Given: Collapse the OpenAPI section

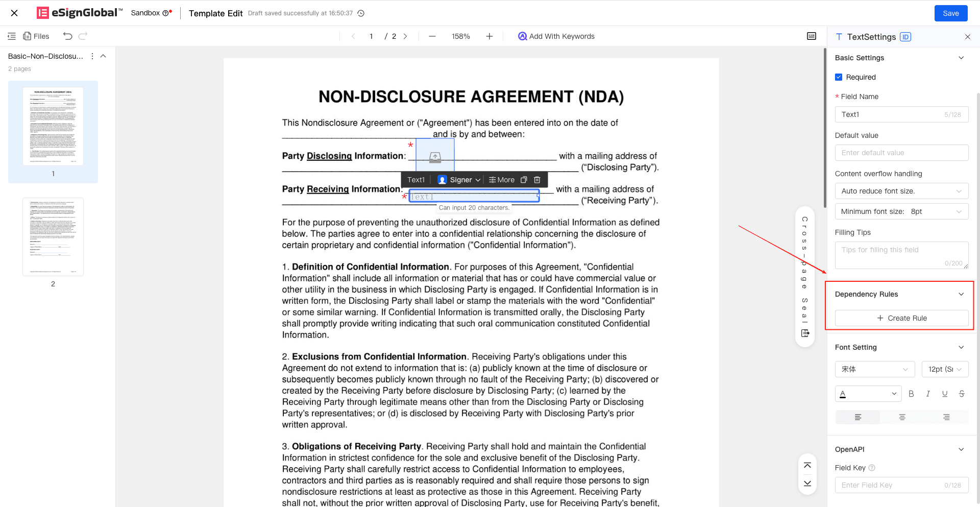Looking at the screenshot, I should point(961,449).
